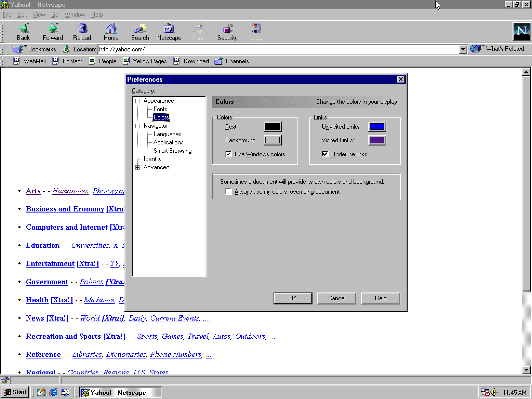Select Applications in category tree

click(x=168, y=142)
